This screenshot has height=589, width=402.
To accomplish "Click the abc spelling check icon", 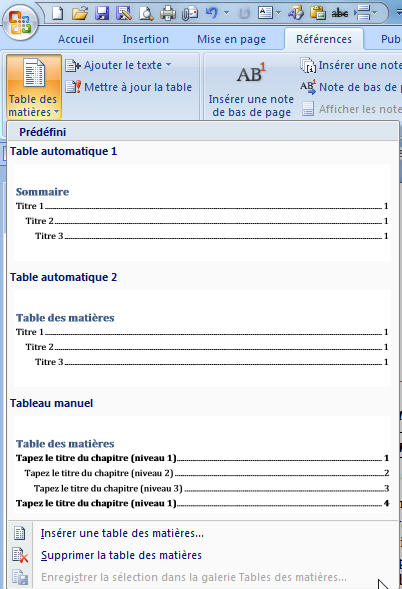I will (x=340, y=14).
